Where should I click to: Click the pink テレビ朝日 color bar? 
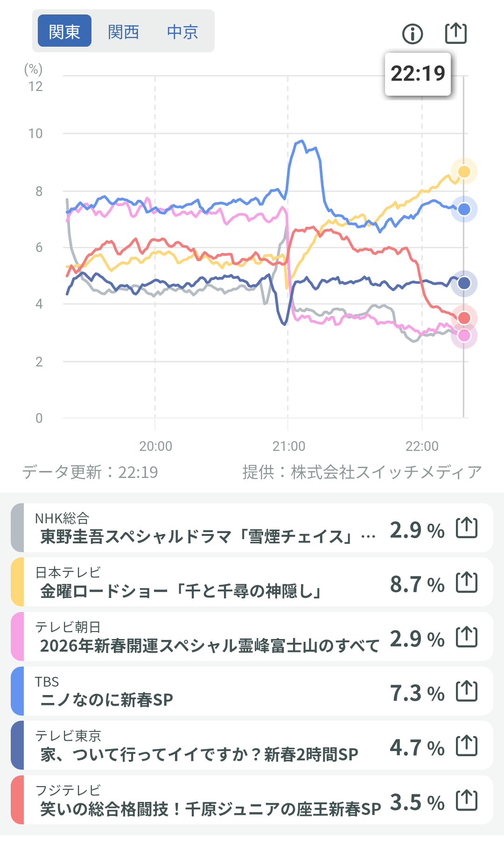17,637
